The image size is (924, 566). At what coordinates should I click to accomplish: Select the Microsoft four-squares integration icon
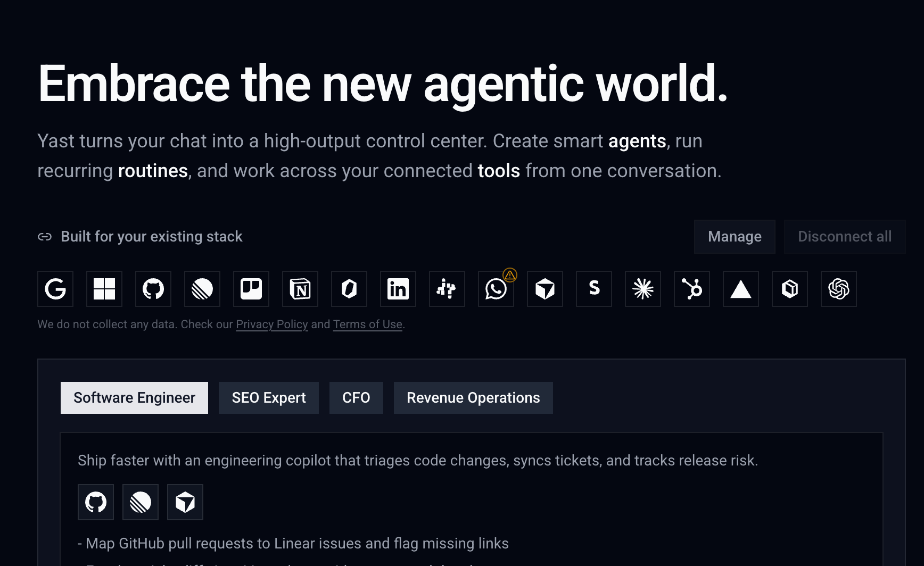pos(104,289)
